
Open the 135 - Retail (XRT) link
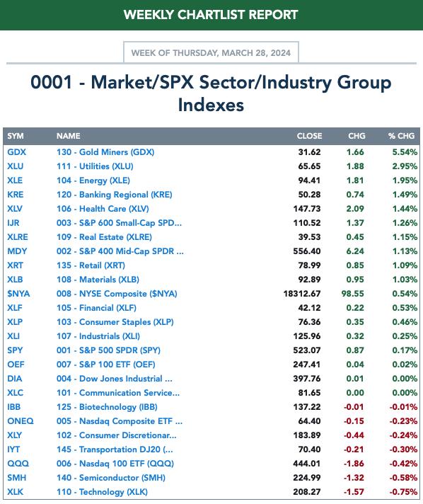click(91, 265)
